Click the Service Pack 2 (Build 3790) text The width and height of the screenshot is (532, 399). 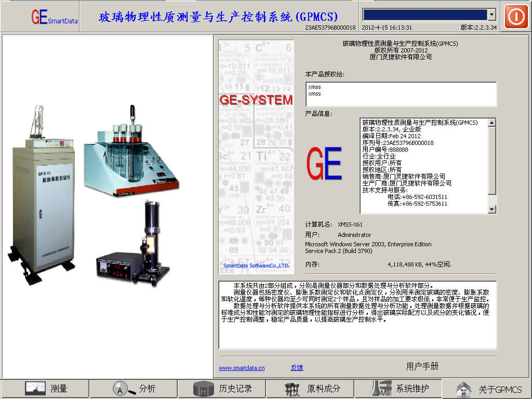(339, 251)
